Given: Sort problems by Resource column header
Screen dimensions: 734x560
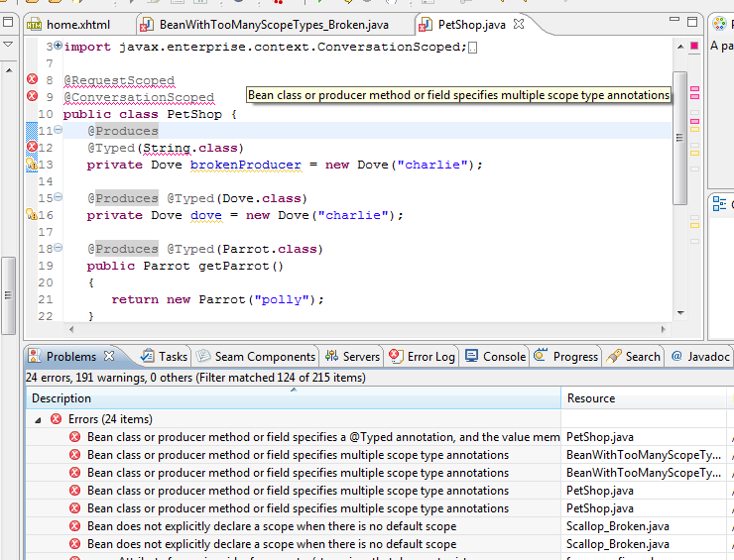Looking at the screenshot, I should 644,398.
